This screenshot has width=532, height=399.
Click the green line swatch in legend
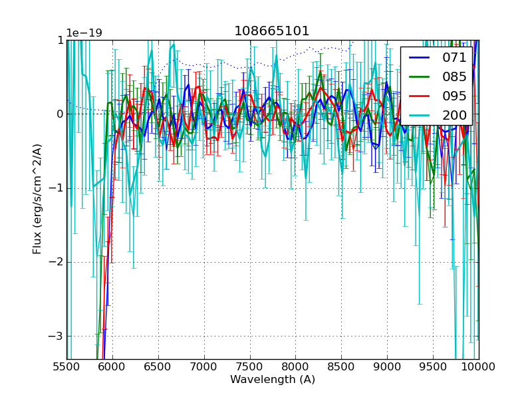pyautogui.click(x=418, y=77)
